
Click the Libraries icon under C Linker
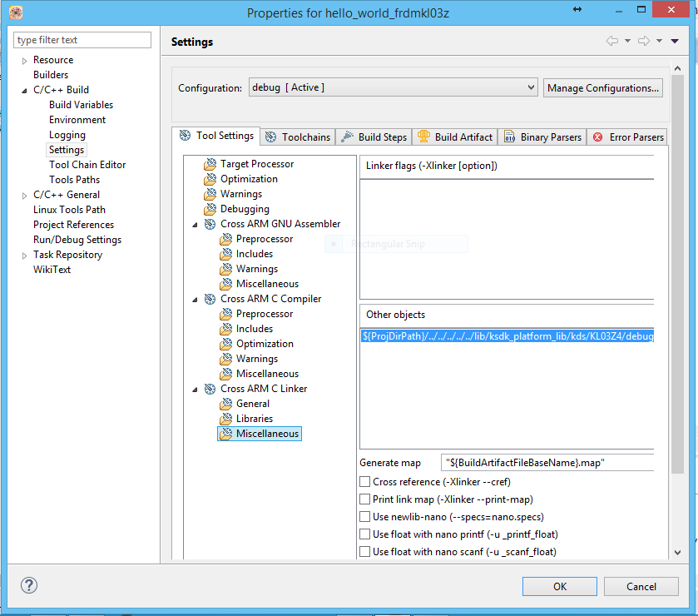click(x=225, y=419)
